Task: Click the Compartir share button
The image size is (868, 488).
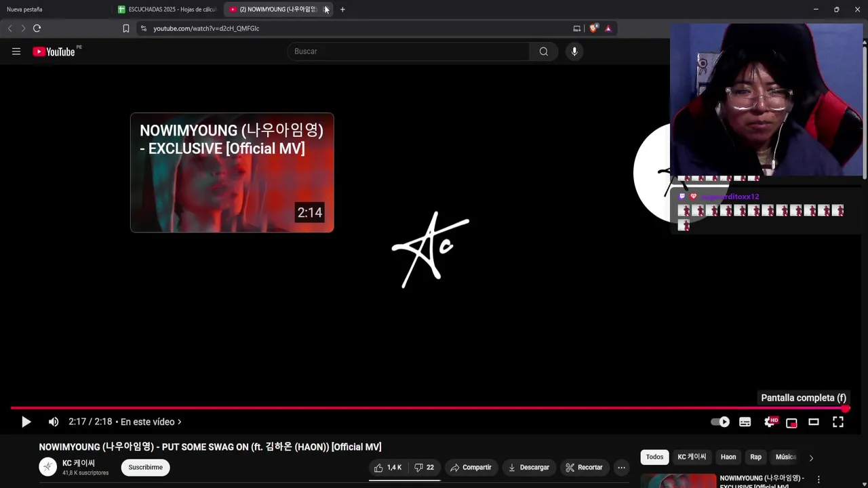Action: pos(471,468)
